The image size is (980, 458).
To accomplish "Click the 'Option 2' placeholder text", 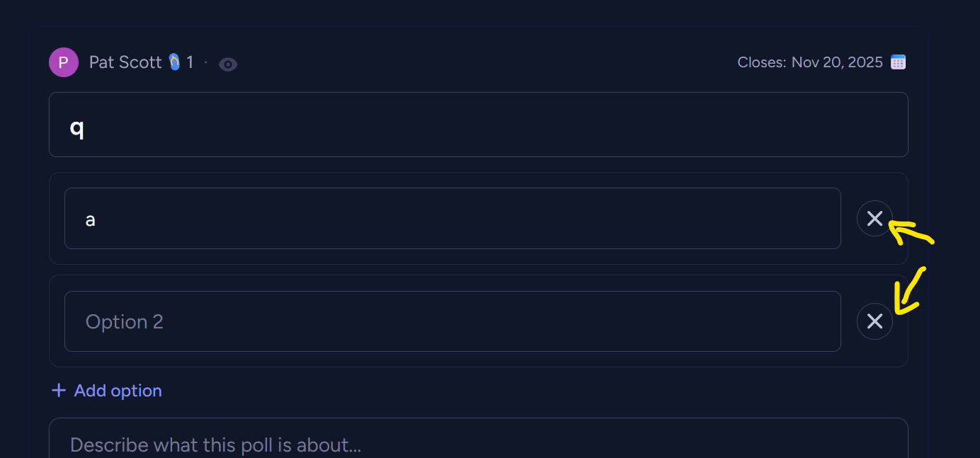I will 125,322.
